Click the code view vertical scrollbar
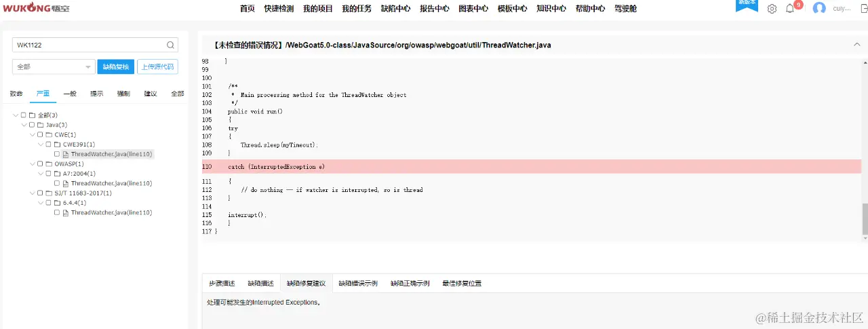The image size is (868, 329). [x=865, y=218]
